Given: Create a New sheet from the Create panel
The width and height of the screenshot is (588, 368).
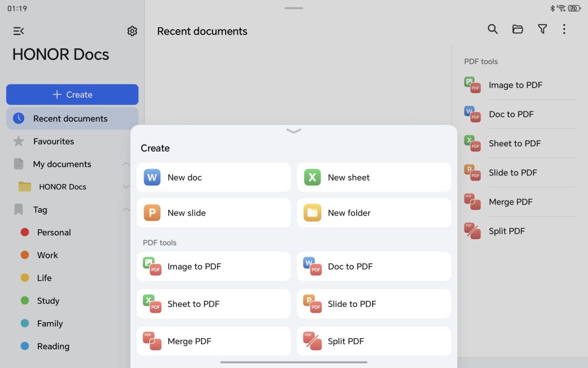Looking at the screenshot, I should click(x=373, y=178).
